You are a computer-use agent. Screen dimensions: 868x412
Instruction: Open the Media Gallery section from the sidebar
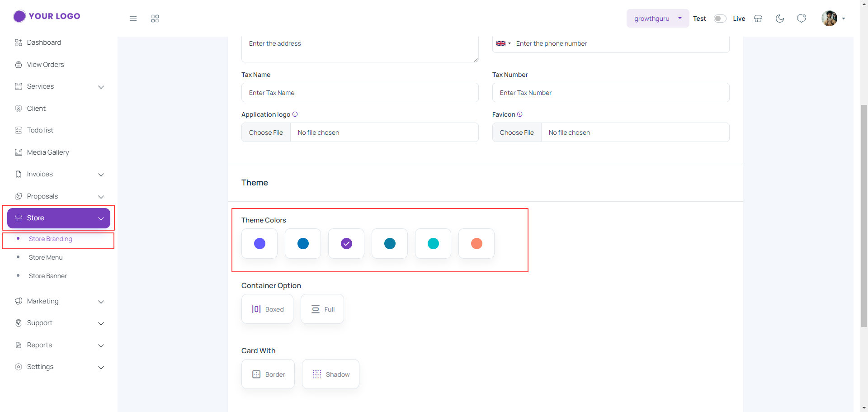(x=47, y=152)
